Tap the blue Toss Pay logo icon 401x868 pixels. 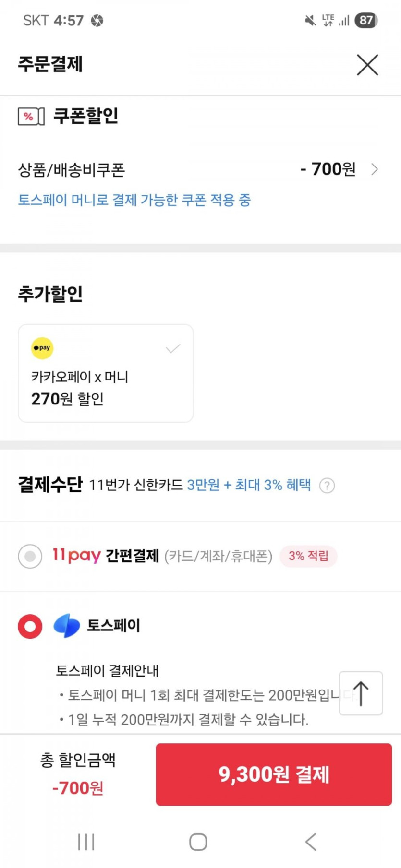pos(67,626)
